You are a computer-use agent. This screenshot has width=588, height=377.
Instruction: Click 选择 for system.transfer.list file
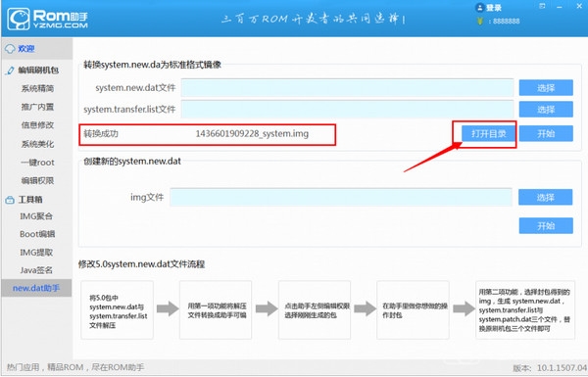(x=546, y=110)
